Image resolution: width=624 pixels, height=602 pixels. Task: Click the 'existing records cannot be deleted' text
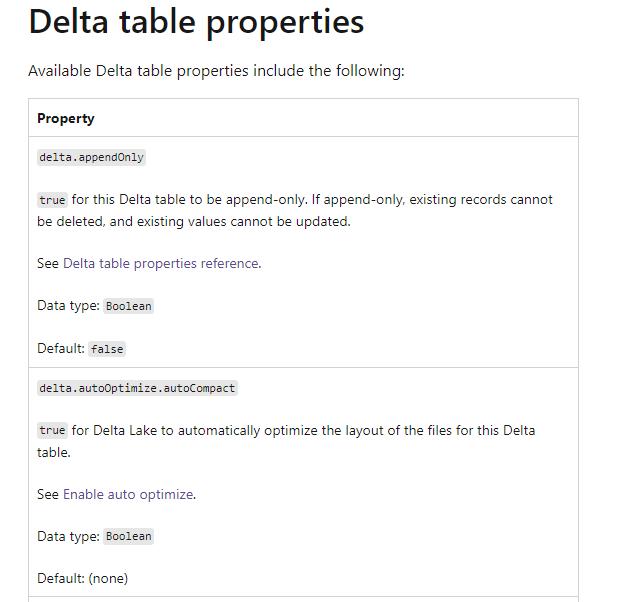480,199
